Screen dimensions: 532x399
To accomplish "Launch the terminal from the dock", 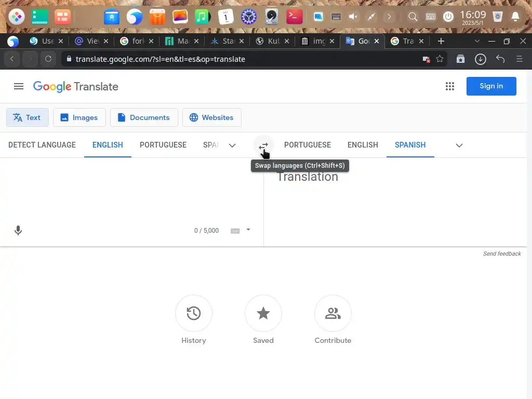I will coord(294,17).
